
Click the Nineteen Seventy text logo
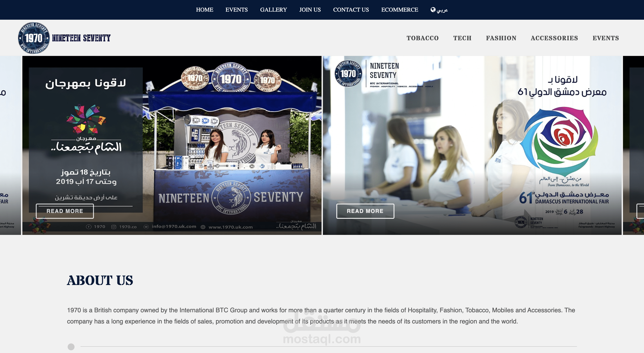point(81,38)
